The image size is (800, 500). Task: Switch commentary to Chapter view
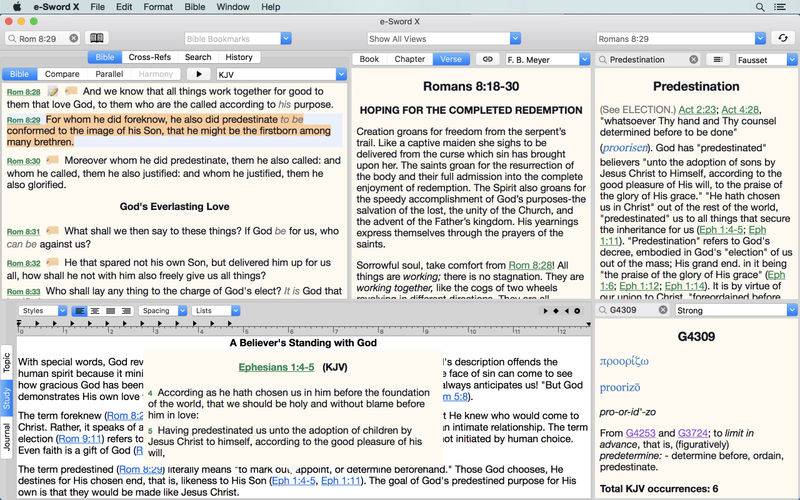[x=410, y=59]
